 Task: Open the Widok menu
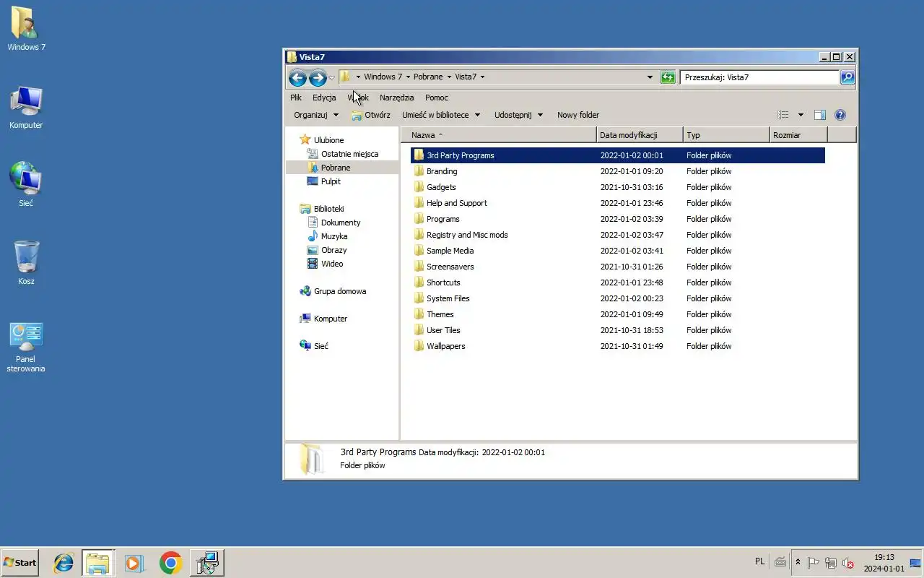coord(358,98)
